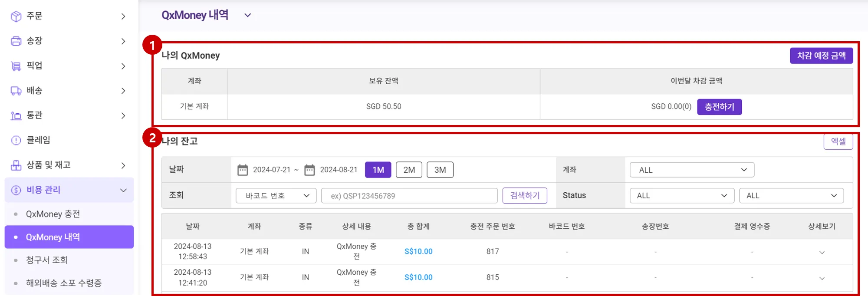Open the QxMoney 충전 menu item
Viewport: 868px width, 296px height.
point(53,214)
